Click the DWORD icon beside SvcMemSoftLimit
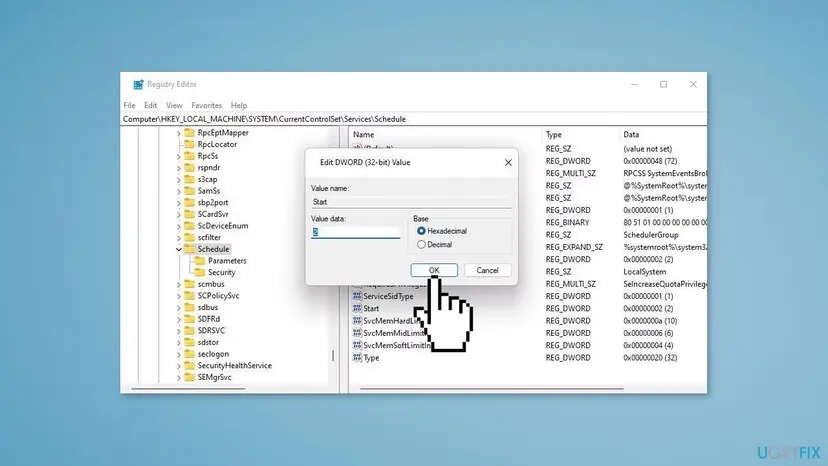Viewport: 828px width, 466px height. click(x=357, y=345)
